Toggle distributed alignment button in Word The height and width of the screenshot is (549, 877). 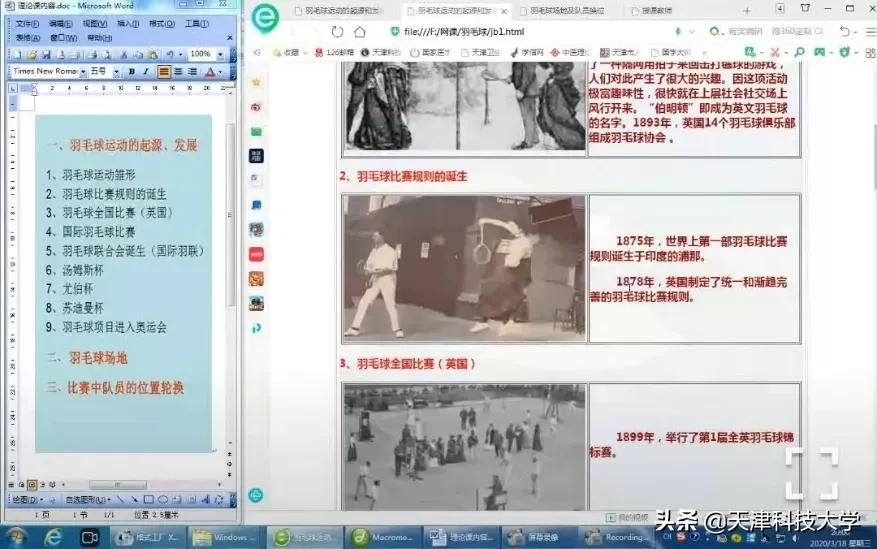click(192, 72)
